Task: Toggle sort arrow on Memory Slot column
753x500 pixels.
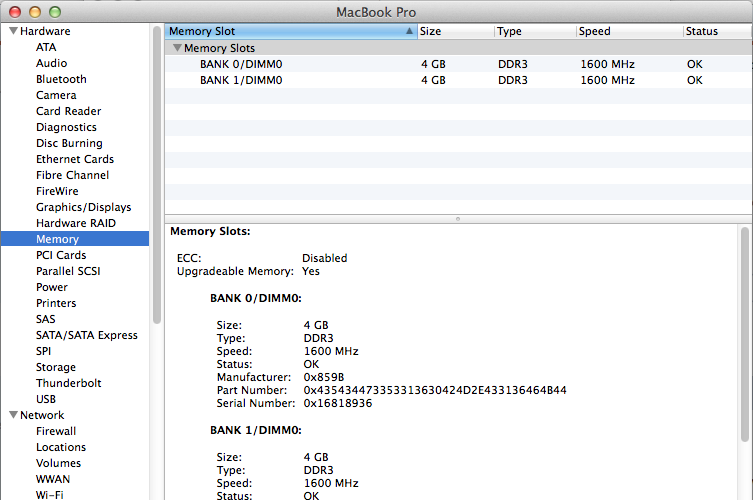Action: [x=409, y=31]
